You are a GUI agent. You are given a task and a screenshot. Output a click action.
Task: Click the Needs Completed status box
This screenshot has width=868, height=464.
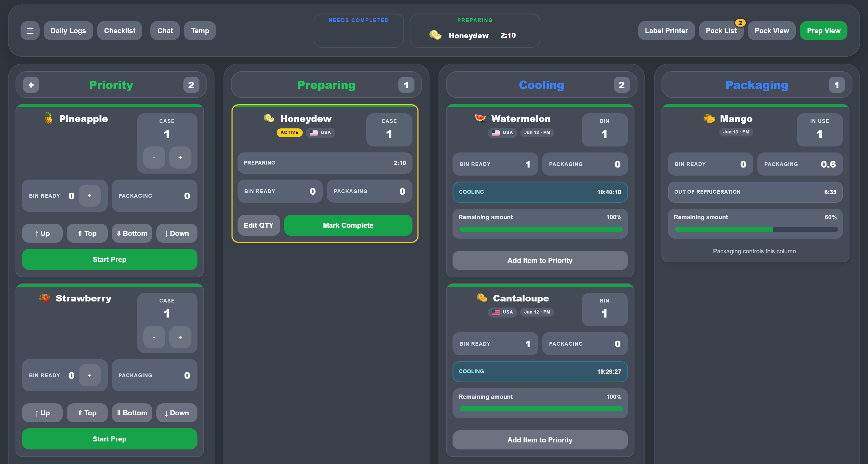tap(359, 31)
